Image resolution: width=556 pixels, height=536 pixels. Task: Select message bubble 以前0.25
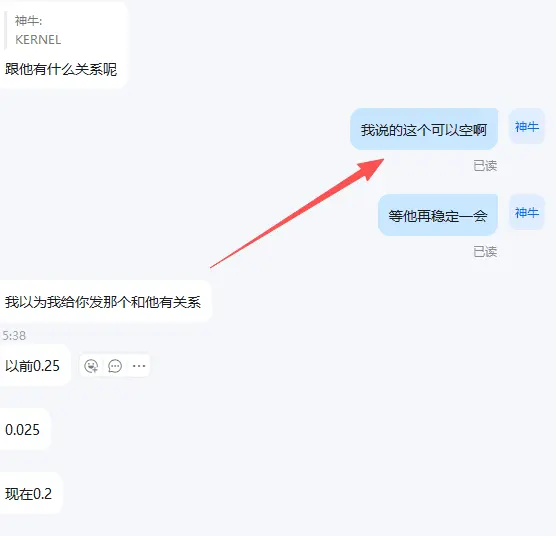[35, 365]
